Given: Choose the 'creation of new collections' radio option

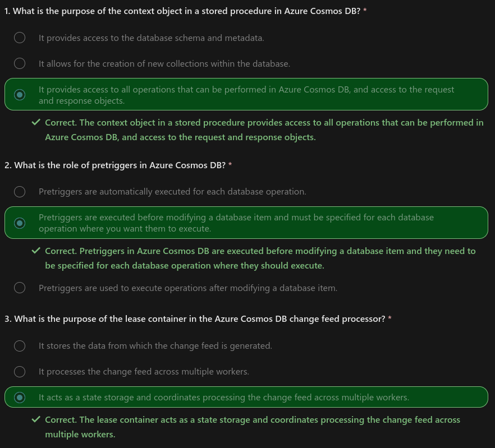Looking at the screenshot, I should [x=20, y=64].
